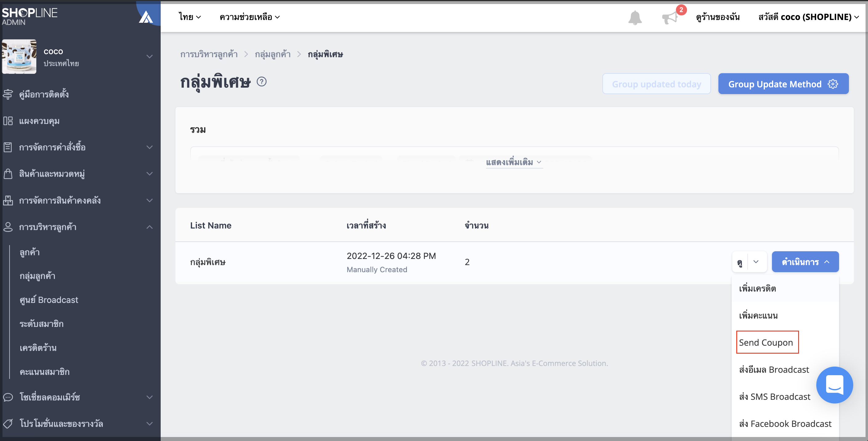Screen dimensions: 868x441
Task: Click Group updated today button
Action: point(657,84)
